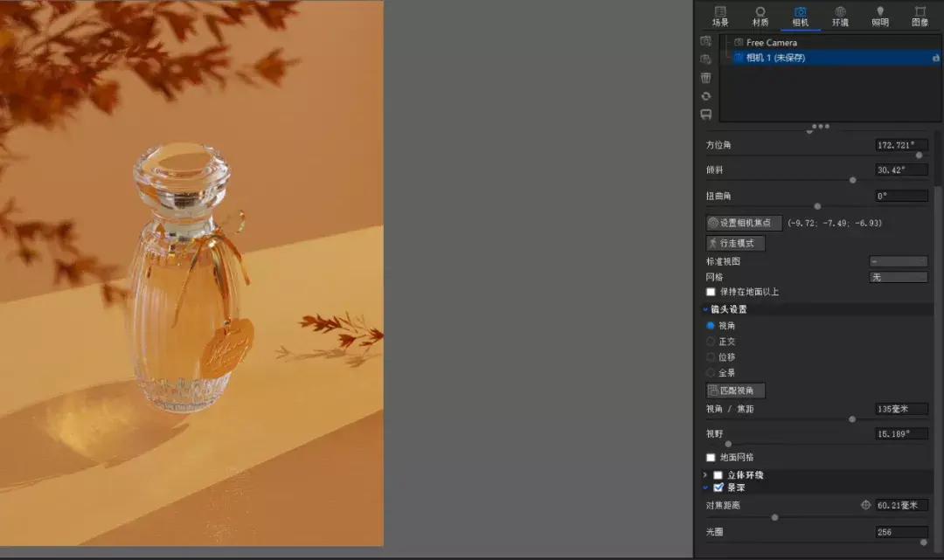Click the focus coordinates (-9.72; -7.49; -6.93)
The width and height of the screenshot is (944, 560).
point(835,223)
